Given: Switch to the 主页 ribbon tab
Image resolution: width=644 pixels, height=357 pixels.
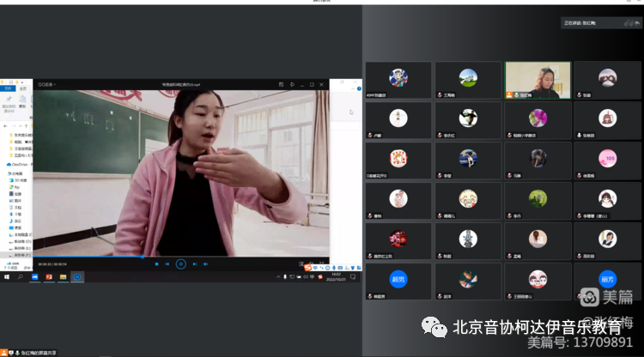Looking at the screenshot, I should [x=23, y=88].
